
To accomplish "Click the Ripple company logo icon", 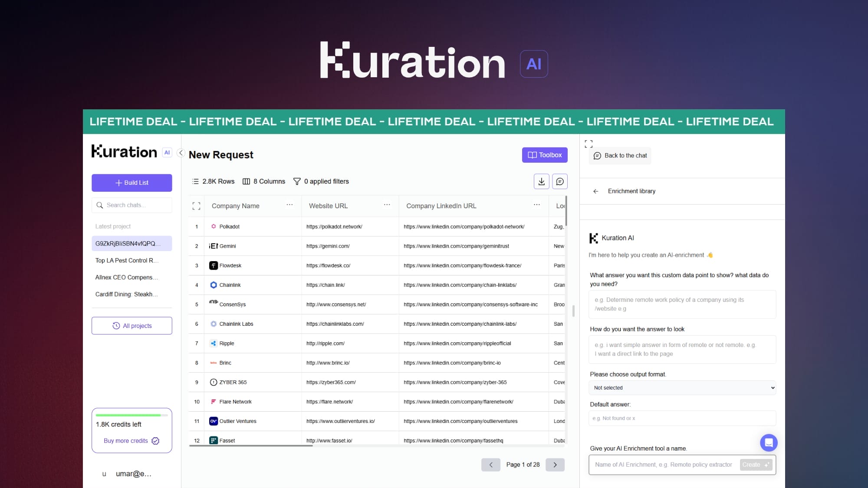I will 214,343.
